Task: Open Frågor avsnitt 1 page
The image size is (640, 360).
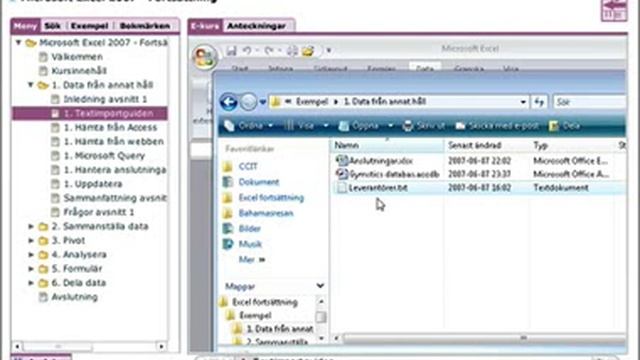Action: [x=98, y=212]
